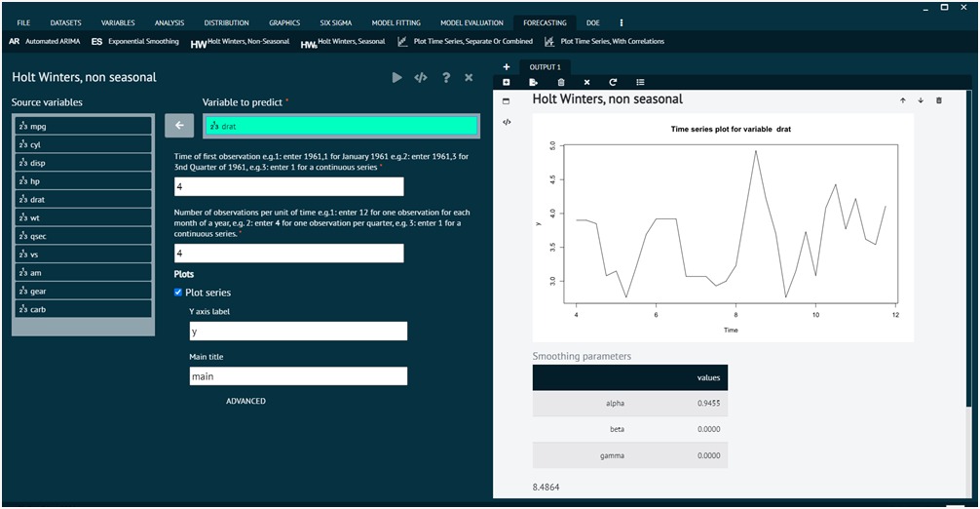The image size is (980, 509).
Task: Refresh the output window
Action: (613, 83)
